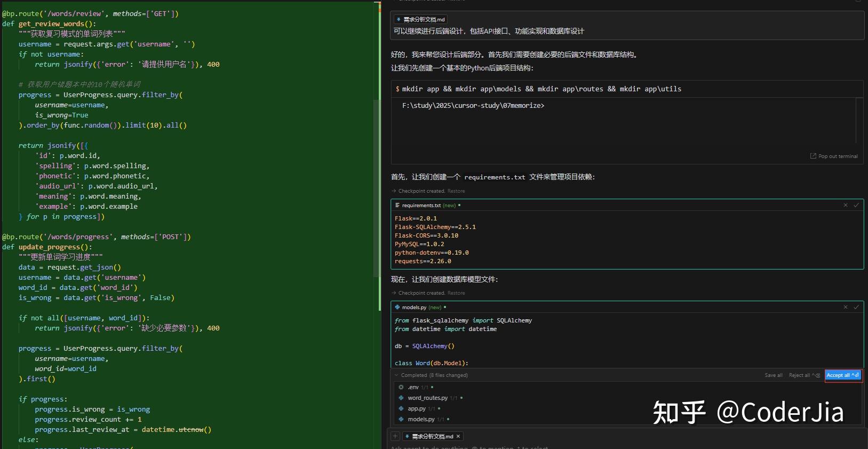Reject the requirements.txt change with X icon
The image size is (868, 449).
pyautogui.click(x=846, y=205)
